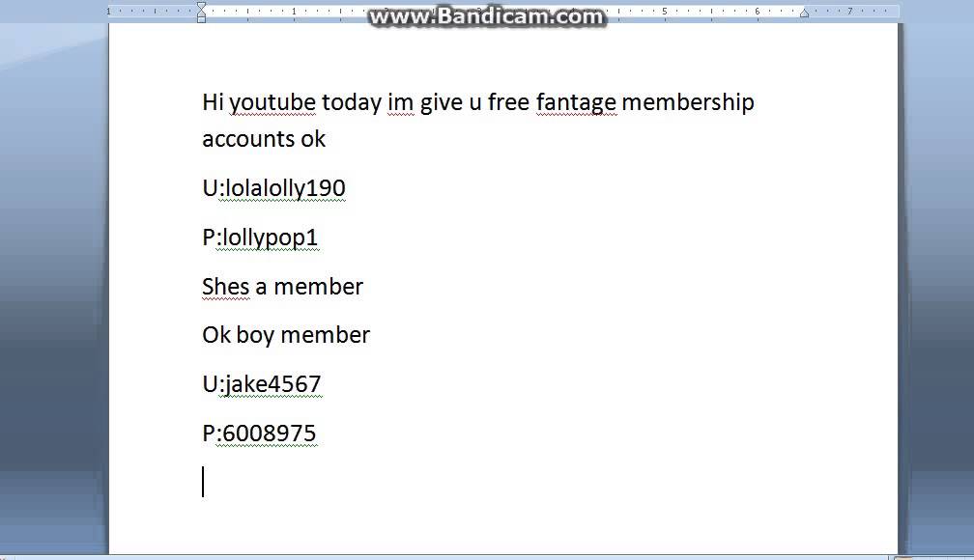Viewport: 974px width, 560px height.
Task: Click the left indent square marker on ruler
Action: 201,20
